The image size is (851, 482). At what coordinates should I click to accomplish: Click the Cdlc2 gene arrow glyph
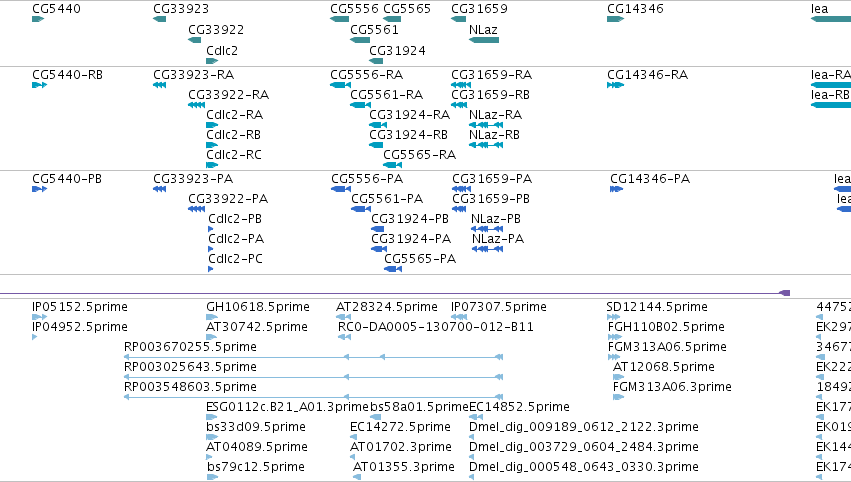tap(212, 61)
